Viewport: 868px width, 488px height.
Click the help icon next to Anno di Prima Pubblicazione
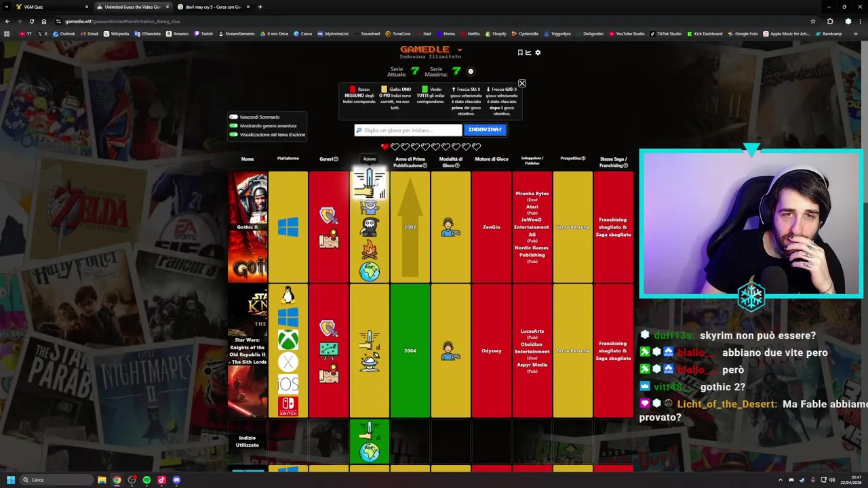425,165
